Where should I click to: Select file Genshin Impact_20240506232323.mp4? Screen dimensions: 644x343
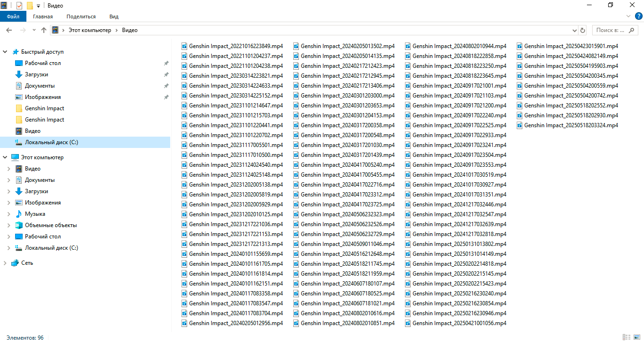tap(347, 214)
